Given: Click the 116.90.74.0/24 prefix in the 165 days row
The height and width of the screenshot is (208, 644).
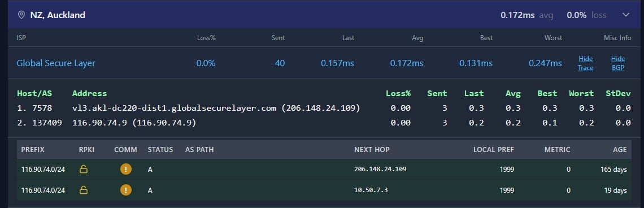Looking at the screenshot, I should [43, 170].
